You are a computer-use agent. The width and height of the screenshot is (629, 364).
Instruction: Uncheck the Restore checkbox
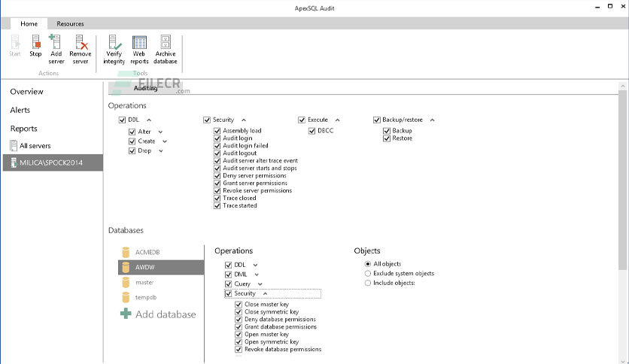tap(387, 138)
